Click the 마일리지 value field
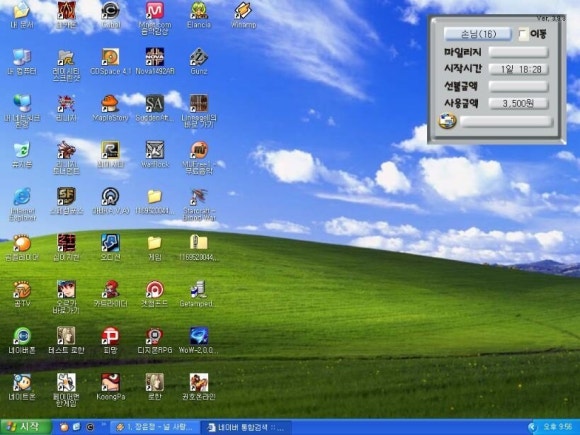This screenshot has width=580, height=435. 518,52
